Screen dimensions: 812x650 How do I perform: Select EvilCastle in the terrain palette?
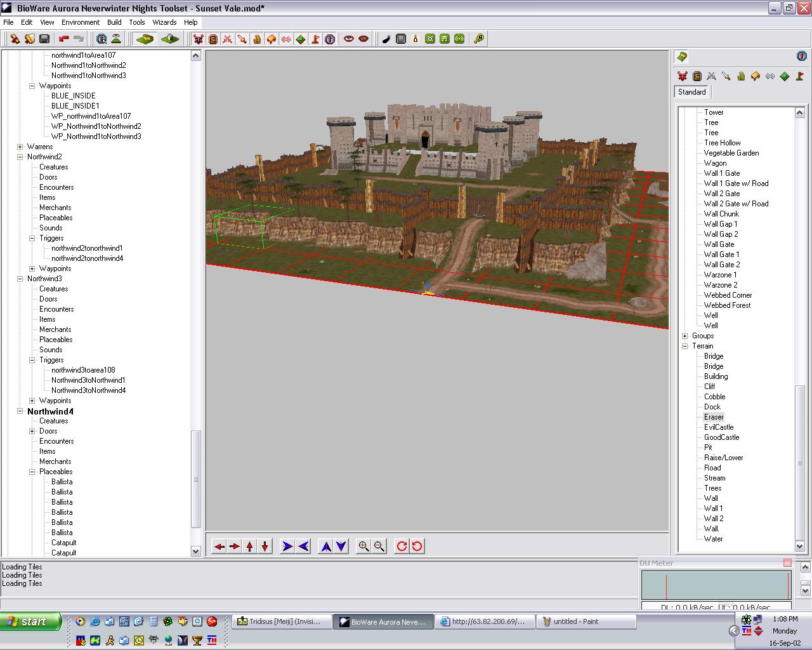pos(719,427)
